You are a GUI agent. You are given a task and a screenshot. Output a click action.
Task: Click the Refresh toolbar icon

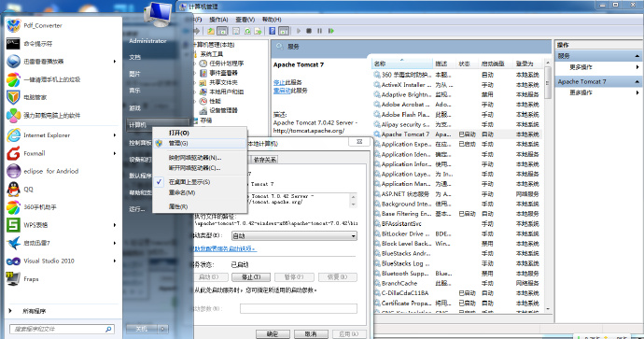247,31
